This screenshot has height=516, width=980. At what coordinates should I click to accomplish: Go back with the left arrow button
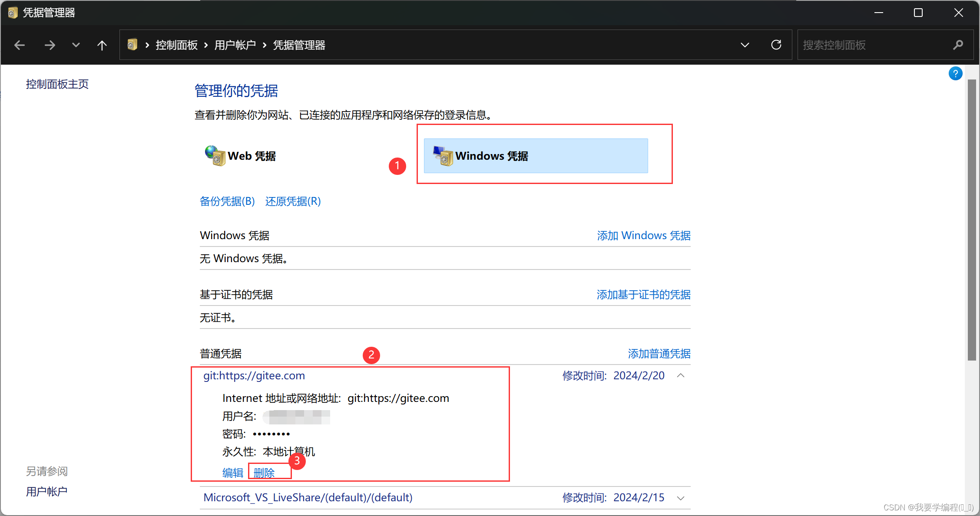click(x=20, y=45)
